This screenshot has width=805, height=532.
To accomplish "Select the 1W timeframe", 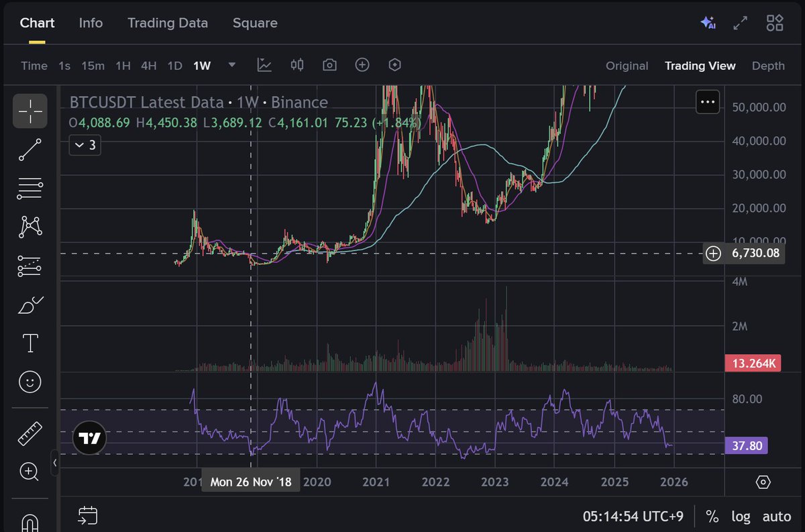I will tap(202, 66).
